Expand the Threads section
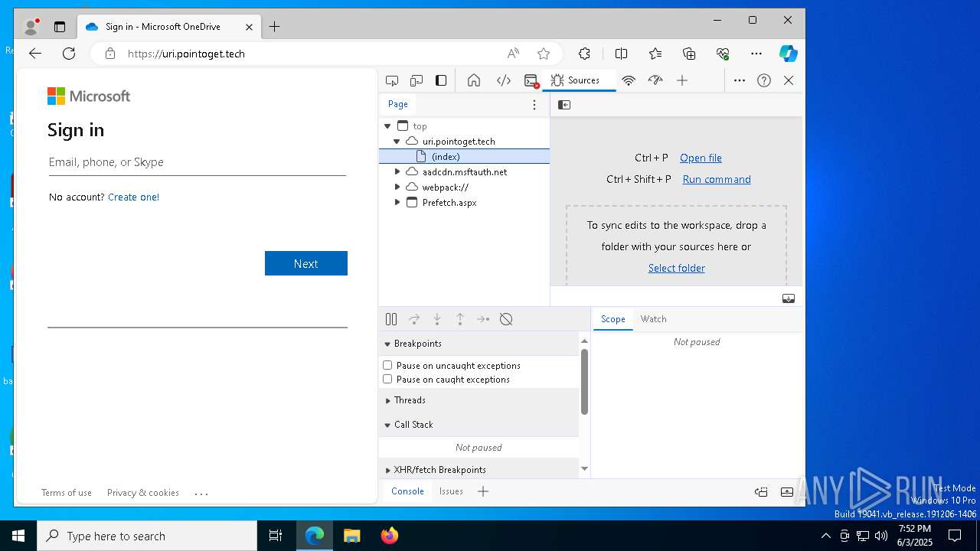 [x=387, y=400]
